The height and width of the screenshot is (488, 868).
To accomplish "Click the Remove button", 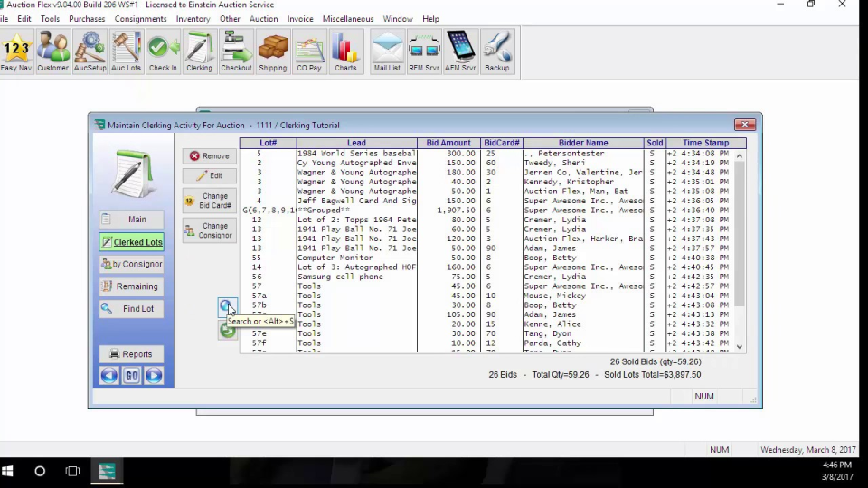I will (209, 156).
